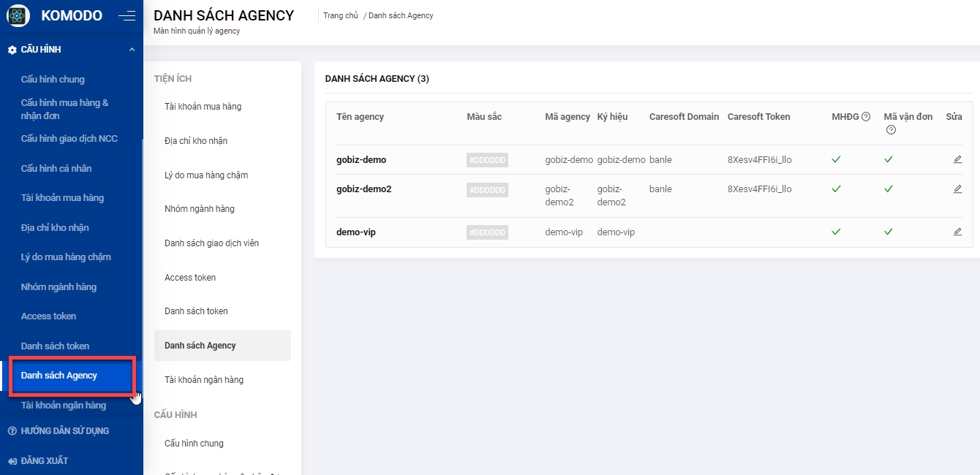Click the edit pencil for gobiz-demo
This screenshot has height=475, width=980.
pos(957,159)
